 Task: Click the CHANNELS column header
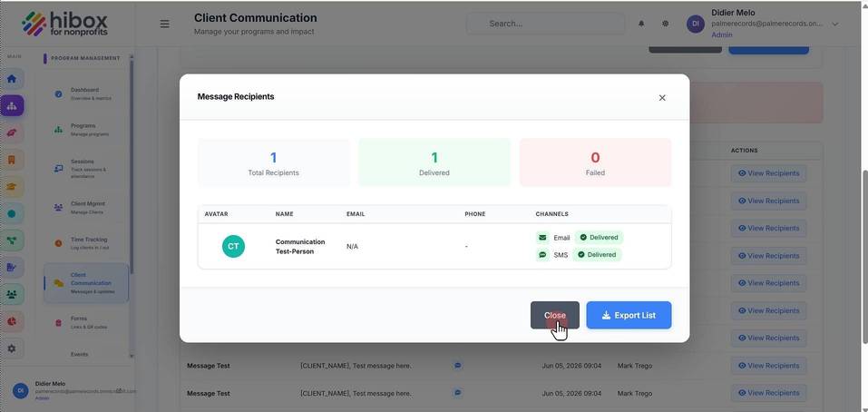click(x=551, y=214)
